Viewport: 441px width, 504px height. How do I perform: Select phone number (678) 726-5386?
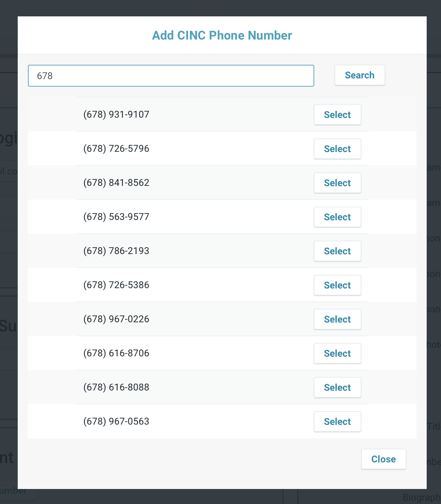(x=337, y=285)
